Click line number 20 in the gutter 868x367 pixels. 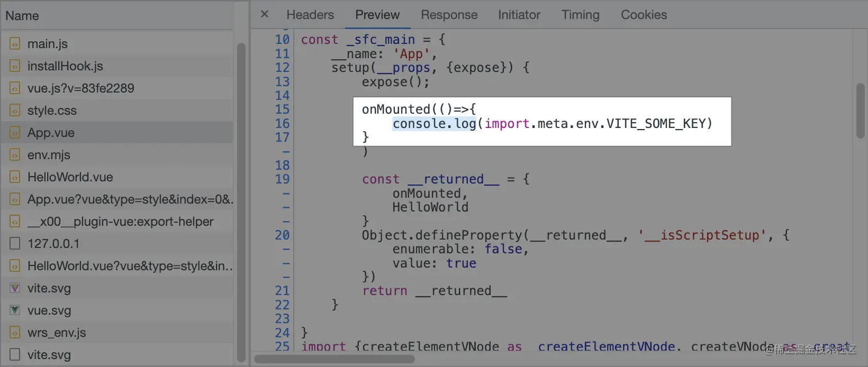(282, 235)
